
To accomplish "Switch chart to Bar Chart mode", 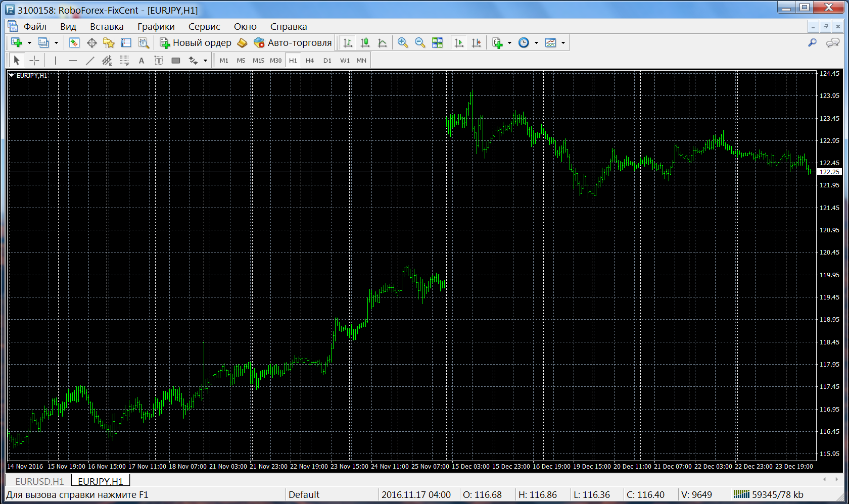I will pyautogui.click(x=348, y=43).
